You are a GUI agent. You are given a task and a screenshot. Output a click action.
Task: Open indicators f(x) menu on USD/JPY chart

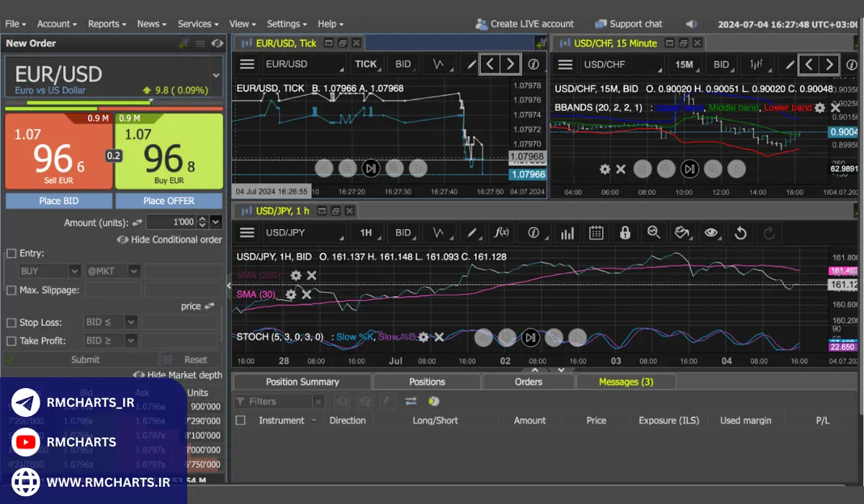[x=501, y=233]
